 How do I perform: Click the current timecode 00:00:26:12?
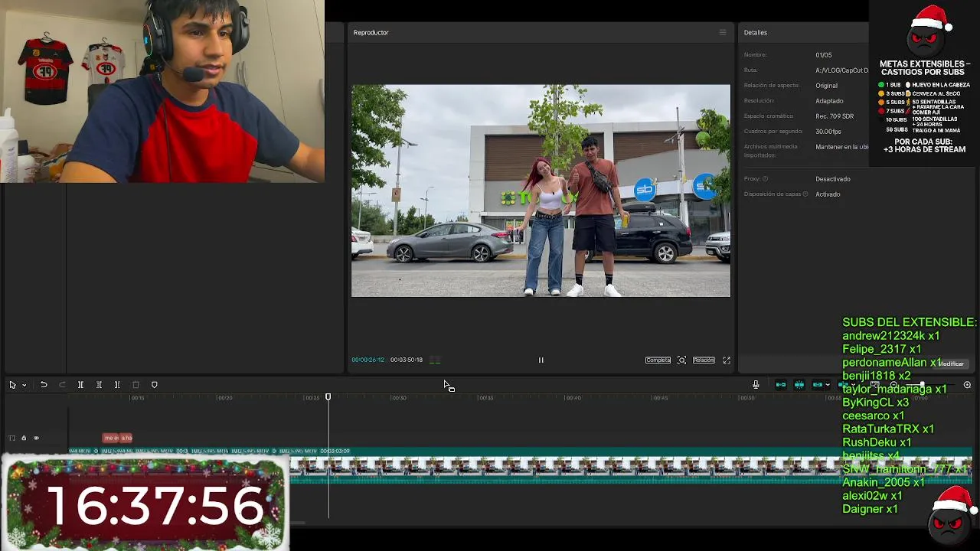(367, 360)
